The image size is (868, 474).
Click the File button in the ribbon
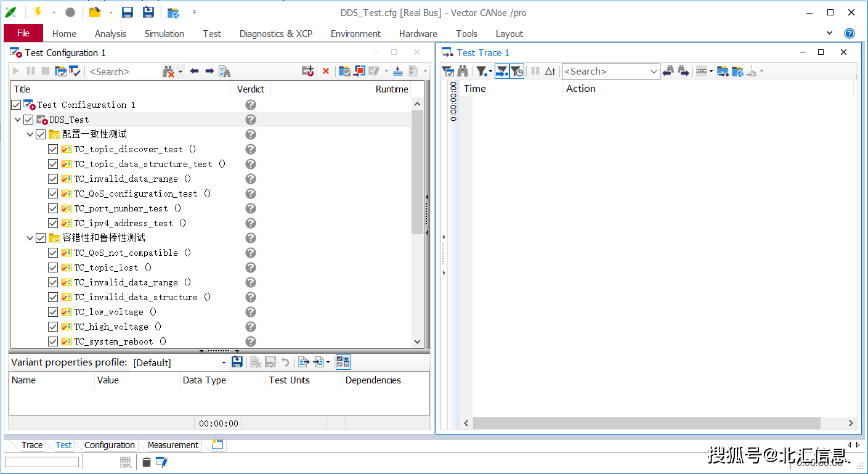pos(23,33)
